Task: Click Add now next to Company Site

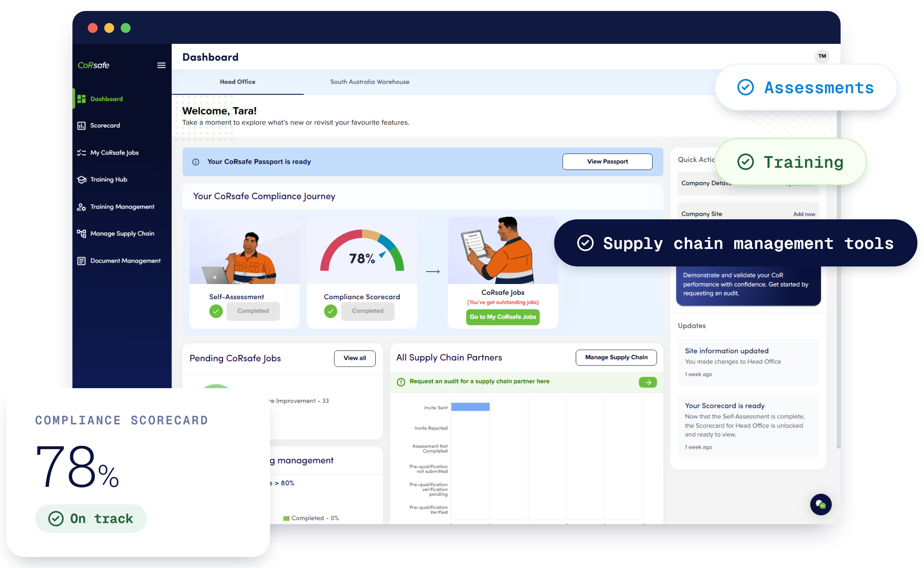Action: (x=804, y=214)
